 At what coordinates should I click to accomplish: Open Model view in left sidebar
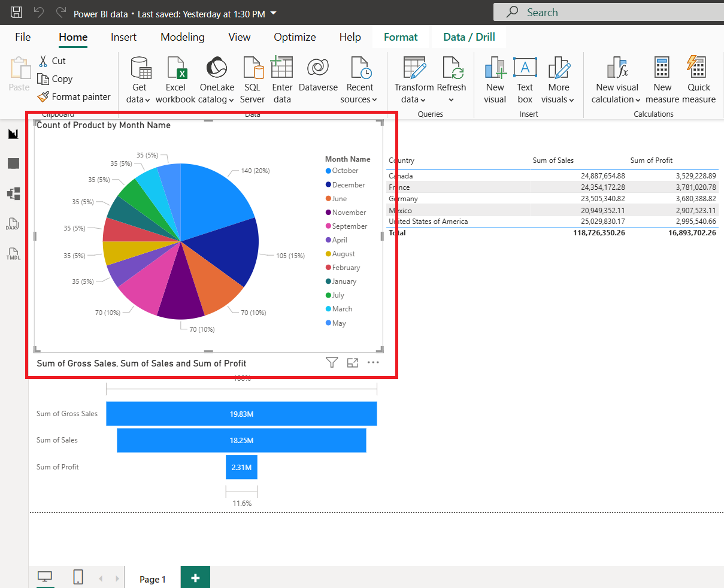[13, 193]
